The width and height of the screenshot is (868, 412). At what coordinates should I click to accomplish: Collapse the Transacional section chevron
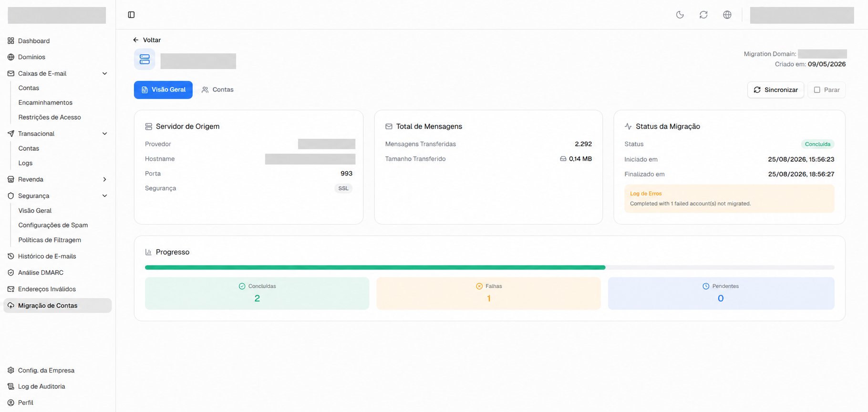[105, 134]
